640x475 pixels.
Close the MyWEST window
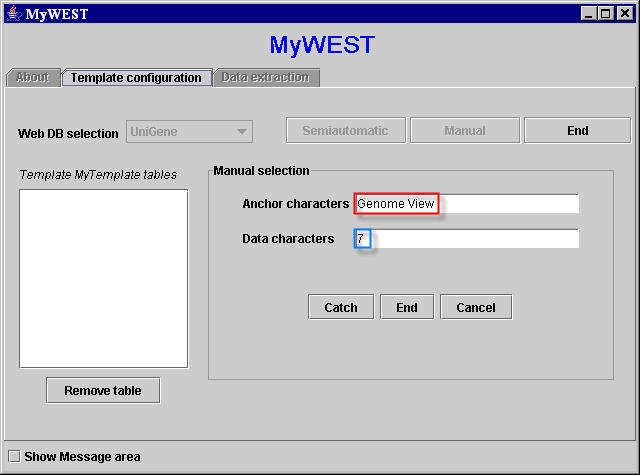coord(625,14)
